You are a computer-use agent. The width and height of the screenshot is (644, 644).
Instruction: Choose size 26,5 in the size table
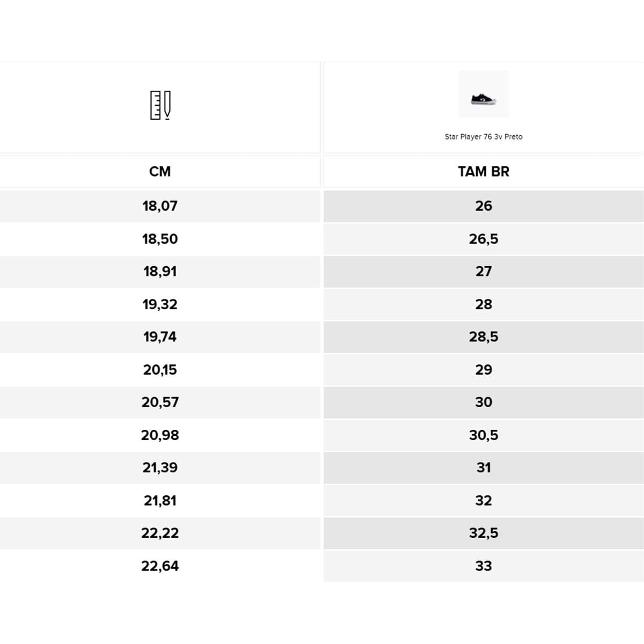pos(484,239)
